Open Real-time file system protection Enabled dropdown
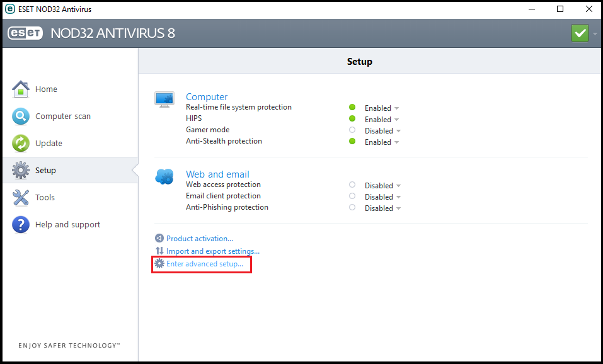 pos(382,108)
